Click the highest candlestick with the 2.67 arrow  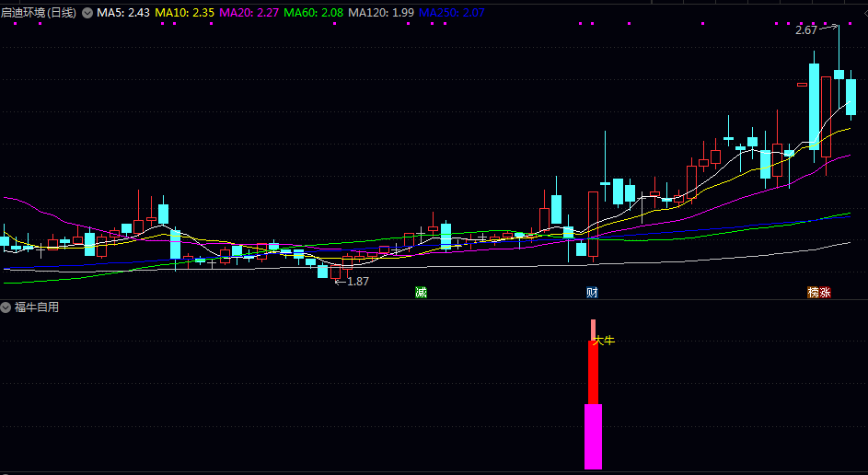point(839,75)
